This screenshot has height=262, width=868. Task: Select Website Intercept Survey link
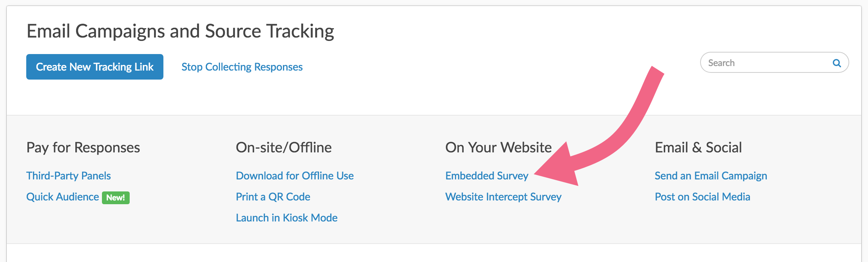pyautogui.click(x=503, y=197)
